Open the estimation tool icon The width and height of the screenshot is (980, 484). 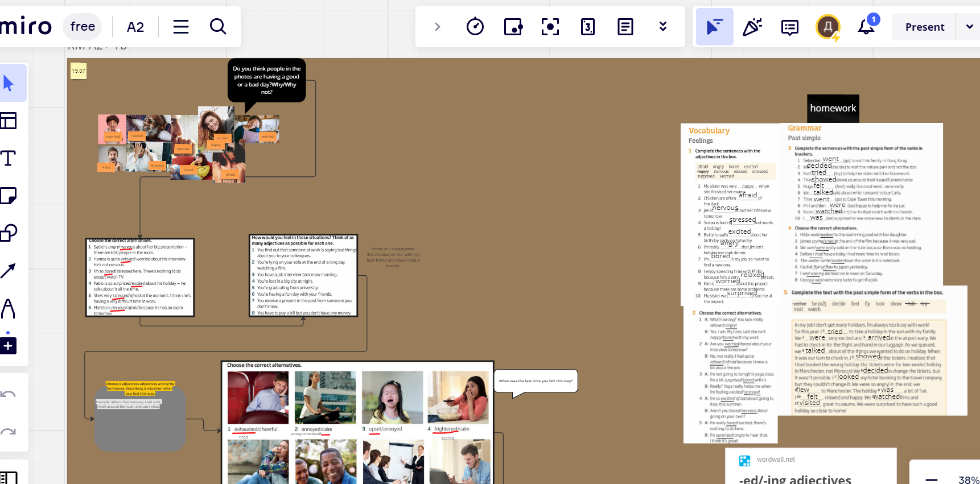[588, 27]
